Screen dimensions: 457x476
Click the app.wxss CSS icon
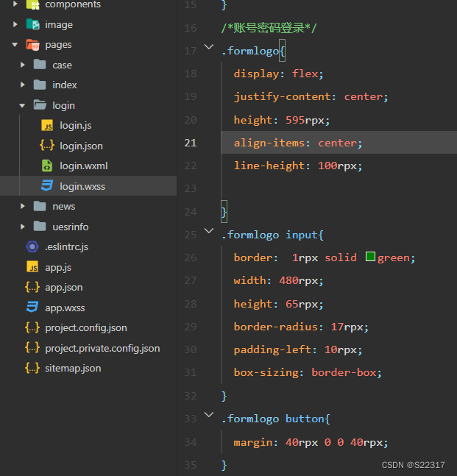pyautogui.click(x=32, y=307)
